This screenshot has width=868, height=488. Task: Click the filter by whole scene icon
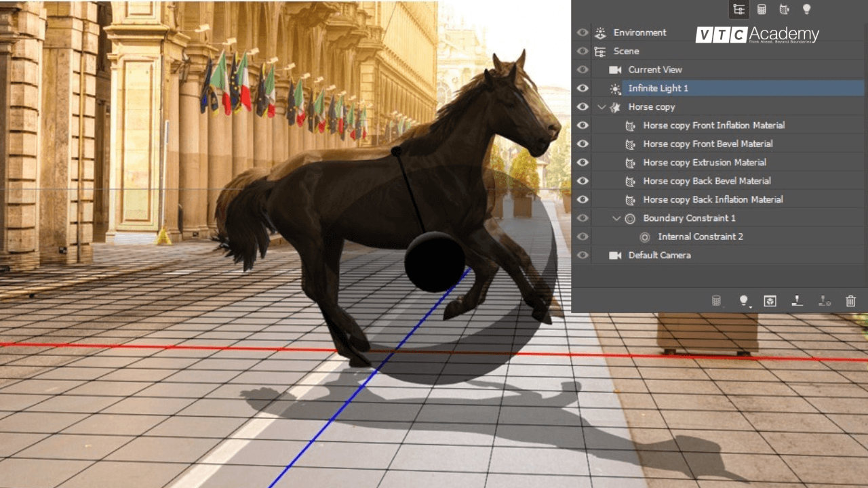pos(738,9)
